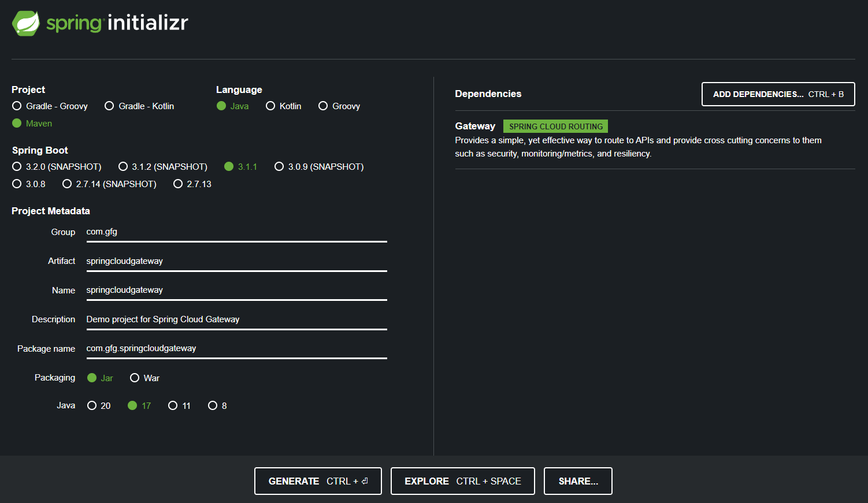Viewport: 868px width, 503px height.
Task: Open the Share dialog
Action: click(578, 481)
